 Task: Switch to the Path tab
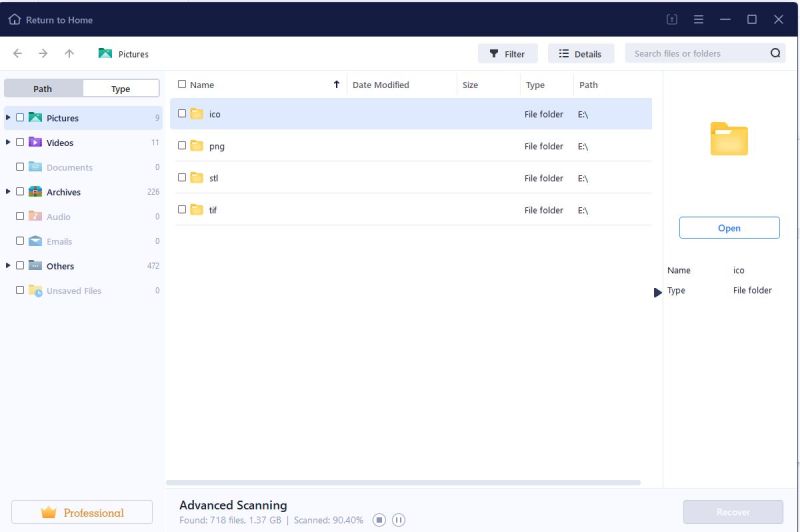[x=43, y=89]
